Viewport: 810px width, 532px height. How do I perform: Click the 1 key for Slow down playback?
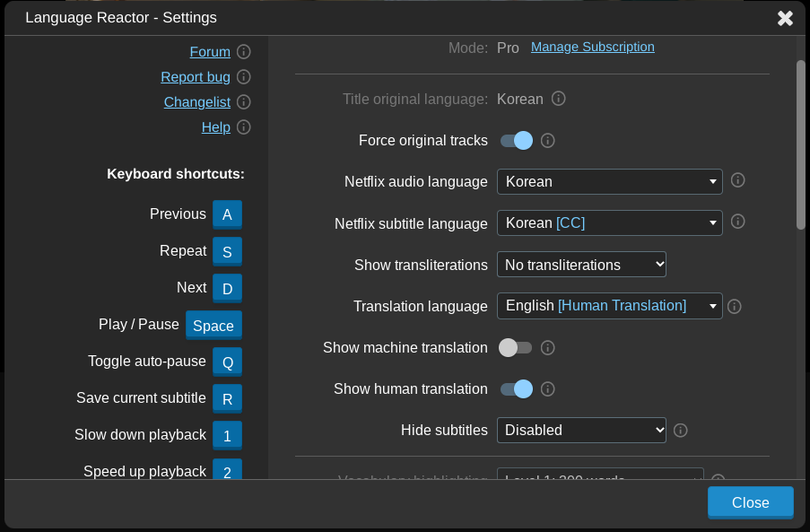(227, 435)
